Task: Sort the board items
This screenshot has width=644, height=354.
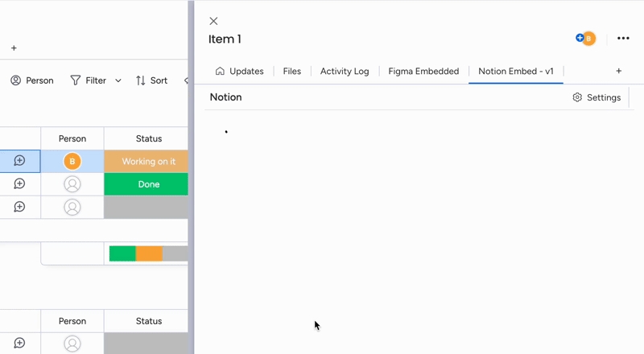Action: tap(151, 80)
